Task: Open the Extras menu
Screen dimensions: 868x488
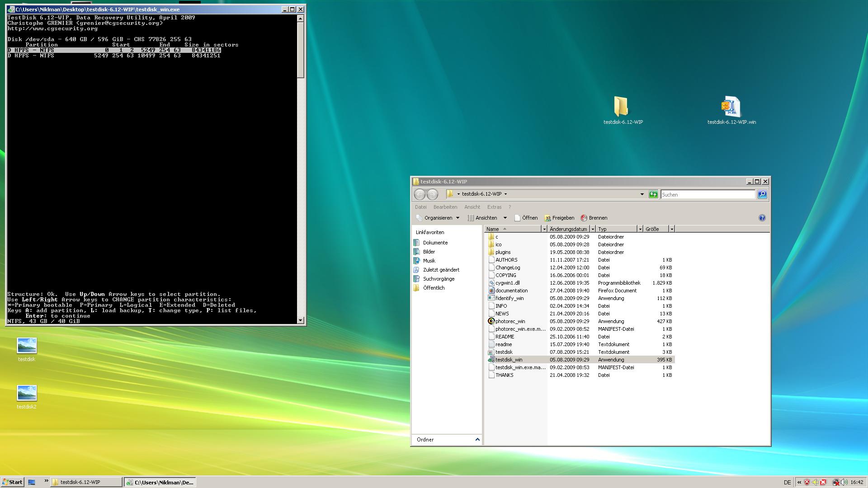Action: tap(494, 207)
